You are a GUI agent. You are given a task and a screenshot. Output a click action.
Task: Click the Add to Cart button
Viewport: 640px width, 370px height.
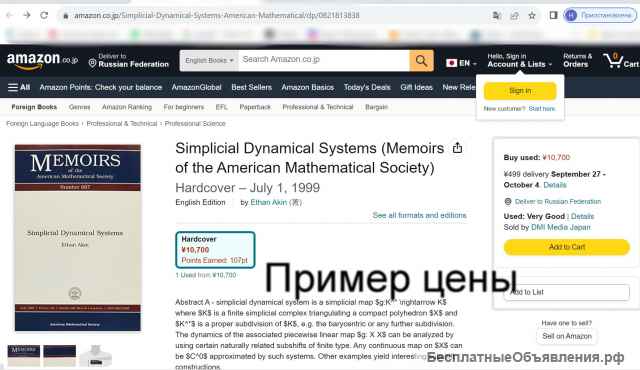[567, 247]
